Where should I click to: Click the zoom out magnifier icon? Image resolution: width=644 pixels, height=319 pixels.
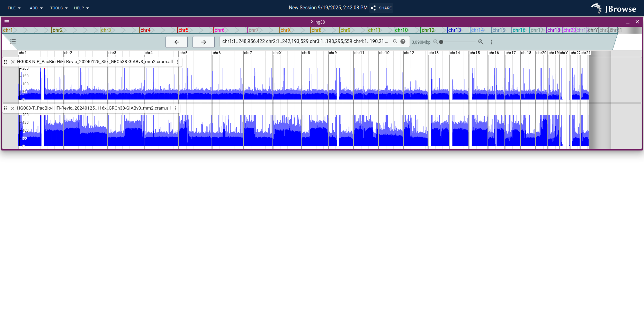(x=436, y=42)
